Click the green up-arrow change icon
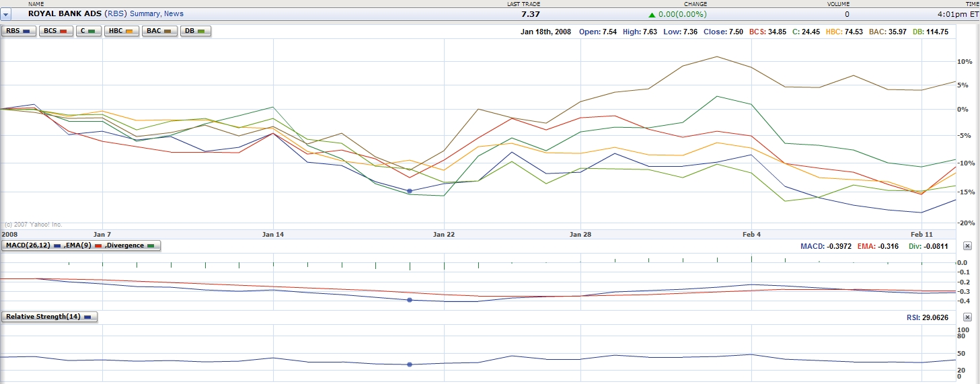This screenshot has height=384, width=980. tap(651, 13)
